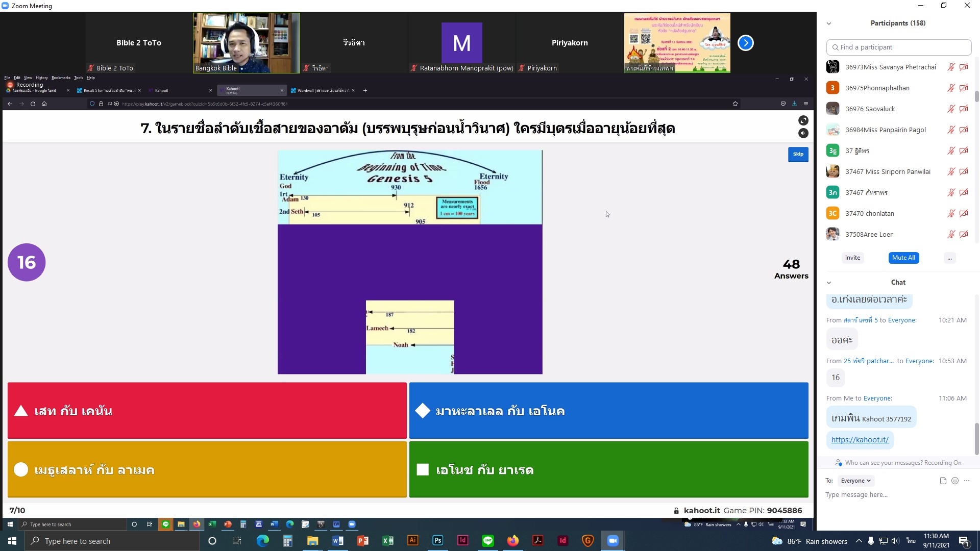Click the participants list scrollbar
This screenshot has width=980, height=551.
[976, 97]
